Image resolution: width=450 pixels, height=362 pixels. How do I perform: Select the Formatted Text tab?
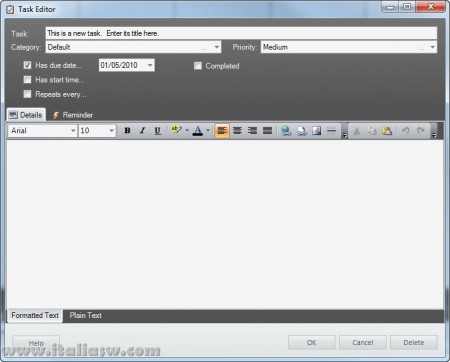35,315
